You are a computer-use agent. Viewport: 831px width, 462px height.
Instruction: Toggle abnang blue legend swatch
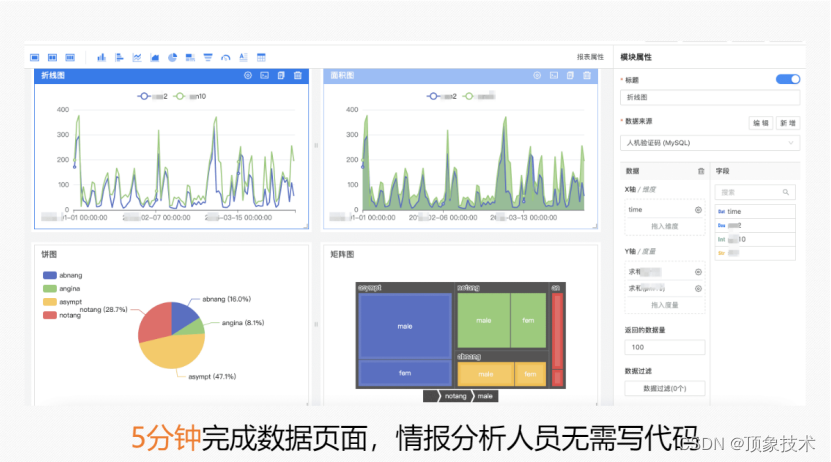(50, 276)
